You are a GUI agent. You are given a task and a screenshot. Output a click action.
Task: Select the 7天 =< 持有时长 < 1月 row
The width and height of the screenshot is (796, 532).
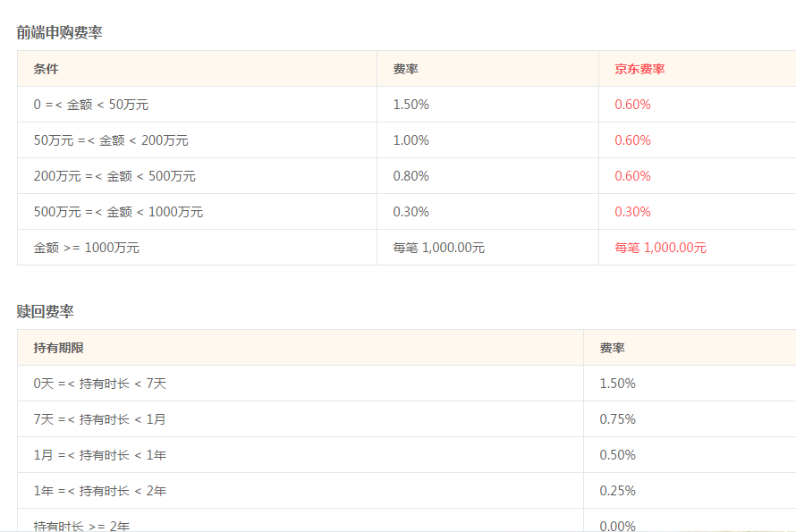tap(97, 418)
